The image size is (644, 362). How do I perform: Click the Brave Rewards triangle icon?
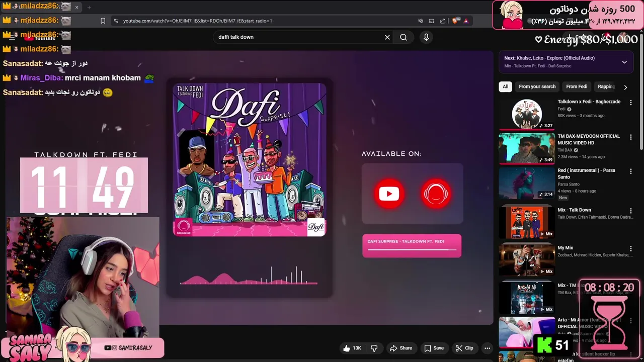(466, 21)
